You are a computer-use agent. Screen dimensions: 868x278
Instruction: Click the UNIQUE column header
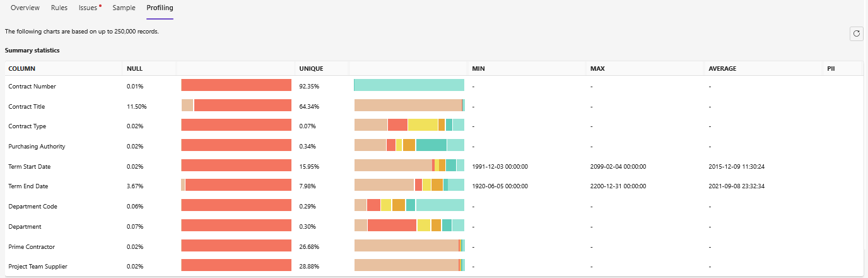pyautogui.click(x=311, y=68)
